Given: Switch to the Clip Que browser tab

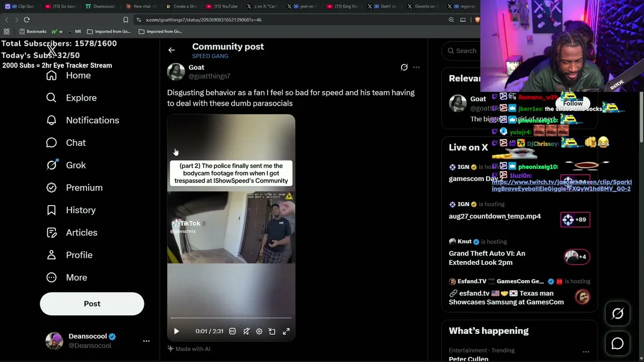Looking at the screenshot, I should pos(20,7).
